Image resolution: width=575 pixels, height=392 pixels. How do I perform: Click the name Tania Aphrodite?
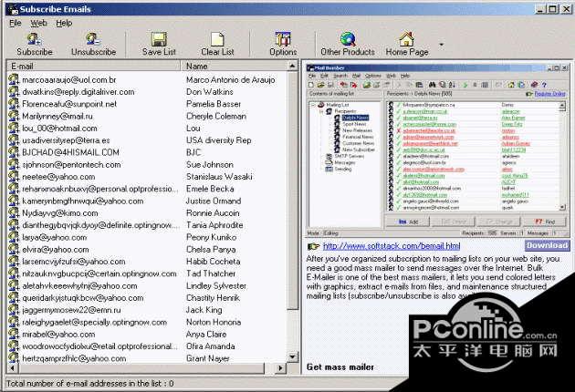tap(214, 225)
